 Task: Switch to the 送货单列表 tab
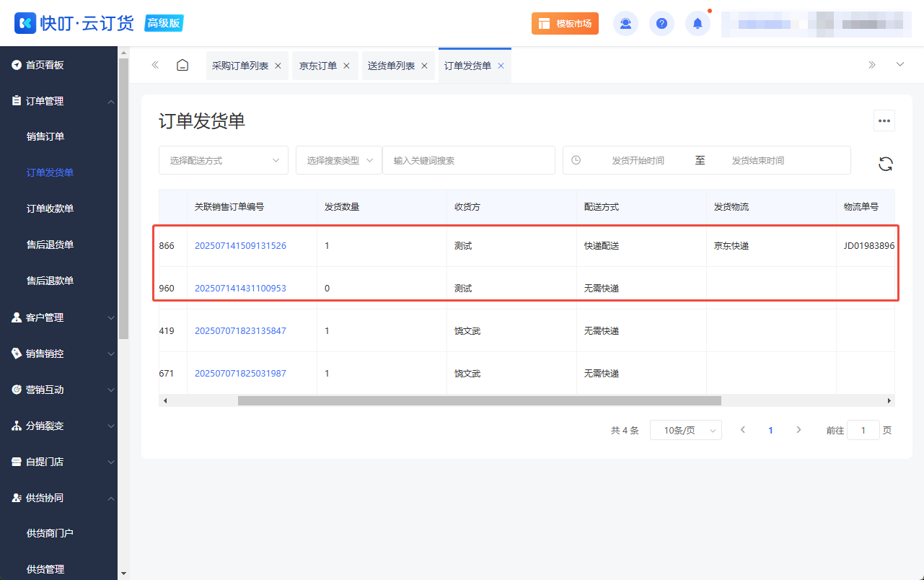(391, 66)
